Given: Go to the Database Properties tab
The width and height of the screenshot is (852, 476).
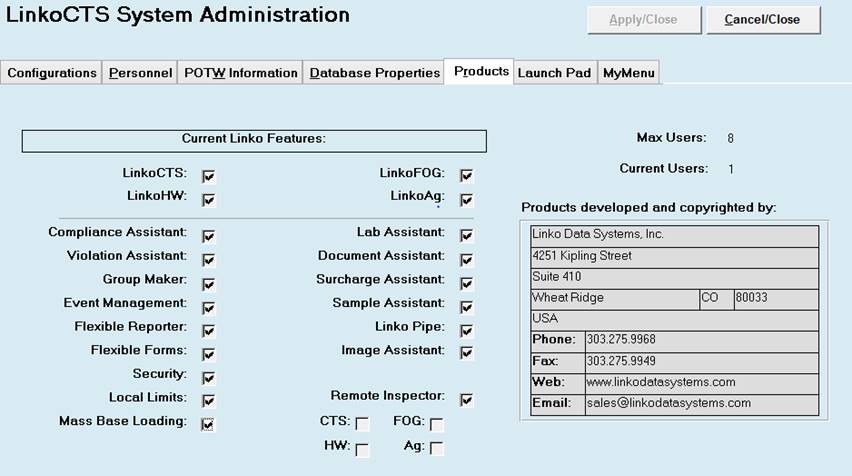Looking at the screenshot, I should [374, 73].
